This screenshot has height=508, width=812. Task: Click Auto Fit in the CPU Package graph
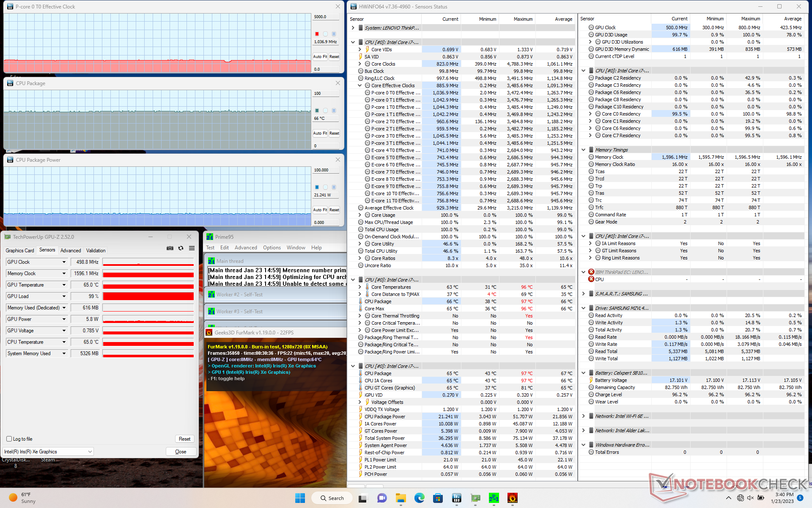pyautogui.click(x=320, y=133)
